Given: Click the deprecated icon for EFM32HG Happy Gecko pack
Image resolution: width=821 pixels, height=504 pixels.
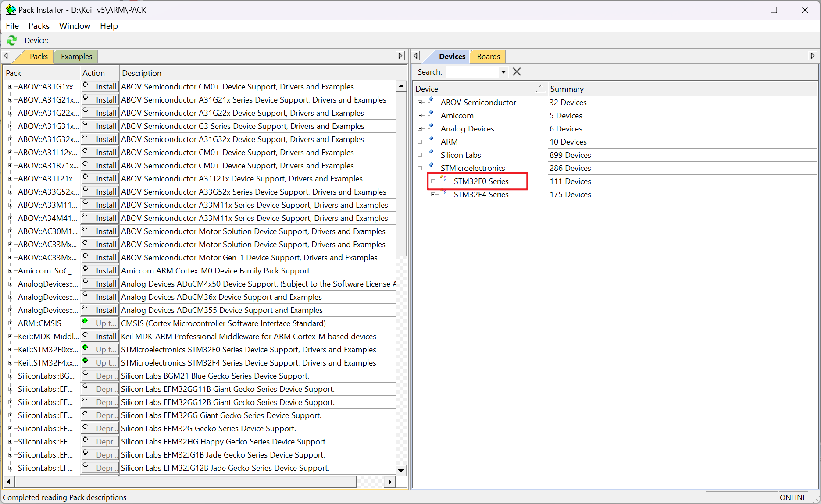Looking at the screenshot, I should point(85,440).
